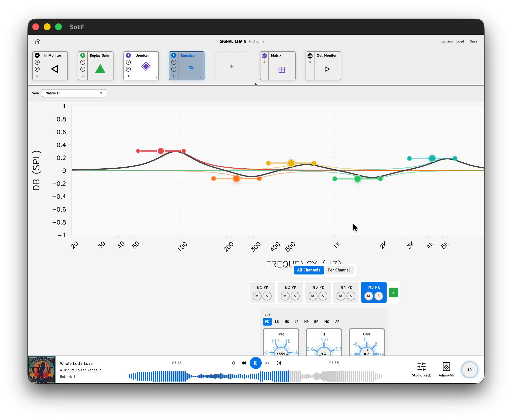Select band #3 PK
512x420 pixels.
pyautogui.click(x=318, y=287)
